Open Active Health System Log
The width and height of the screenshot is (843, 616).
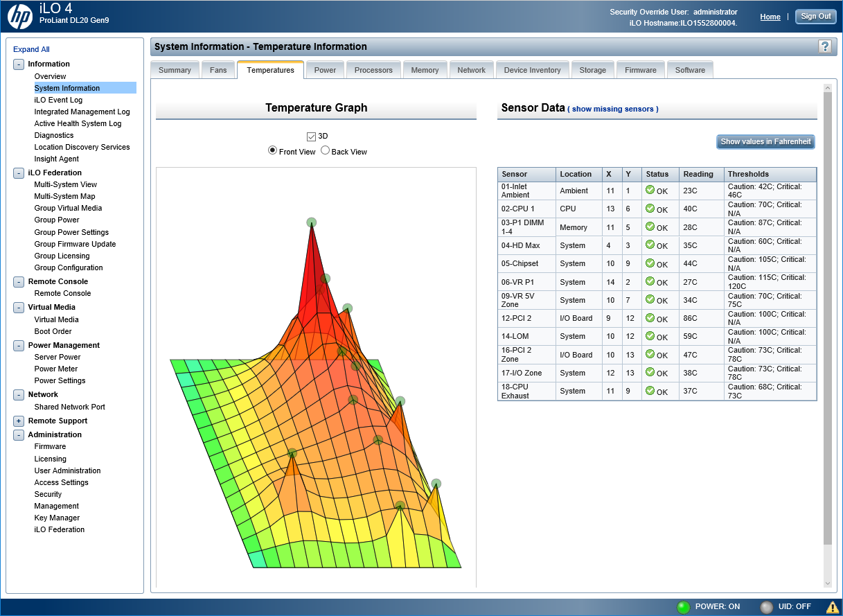point(78,123)
